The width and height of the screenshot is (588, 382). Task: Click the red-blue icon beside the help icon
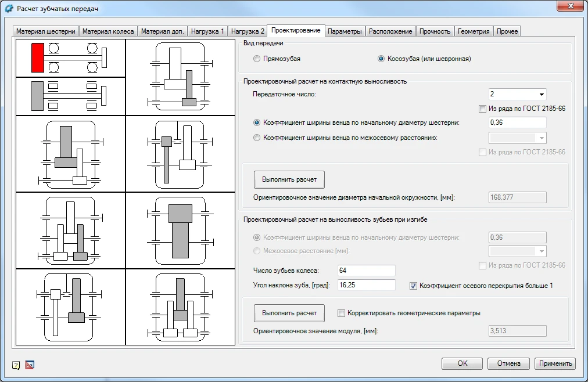pos(30,365)
